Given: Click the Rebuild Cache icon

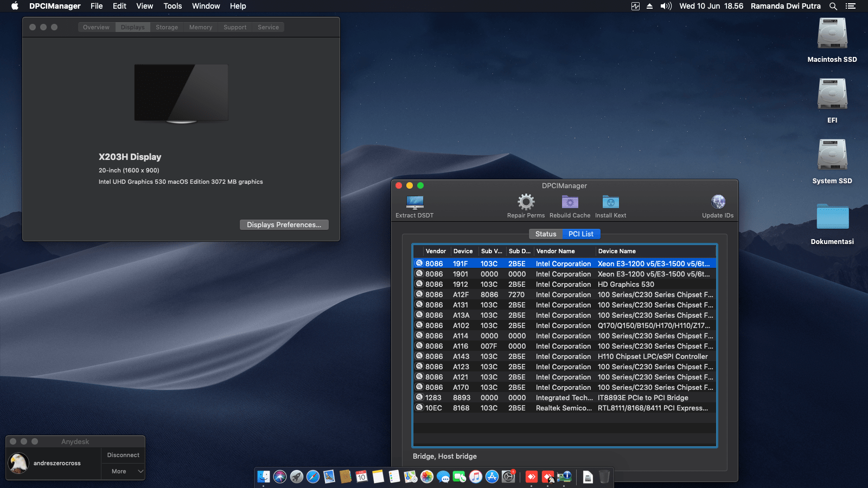Looking at the screenshot, I should [570, 202].
